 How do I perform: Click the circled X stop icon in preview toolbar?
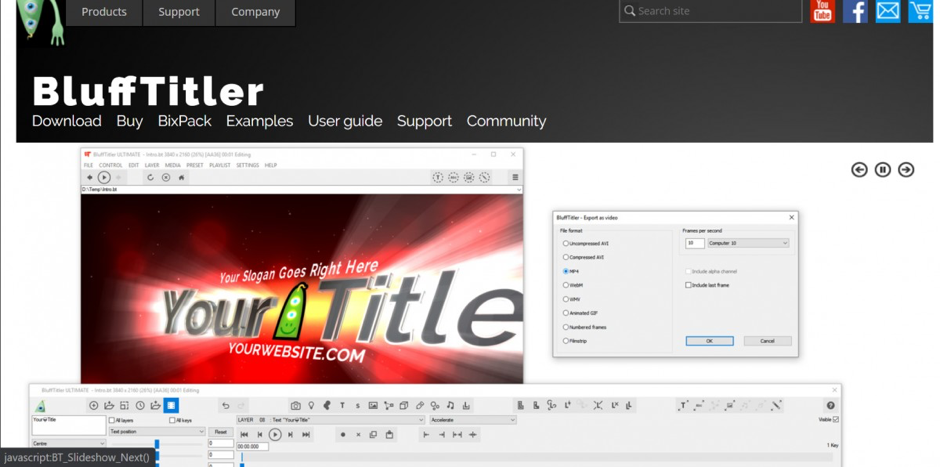(x=166, y=177)
